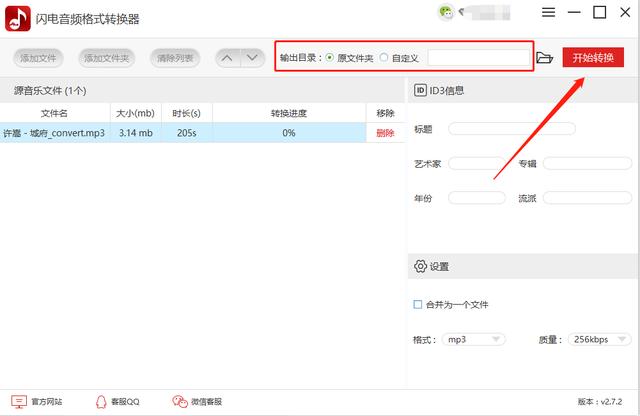Click the WeChat account avatar icon
640x416 pixels.
click(446, 12)
